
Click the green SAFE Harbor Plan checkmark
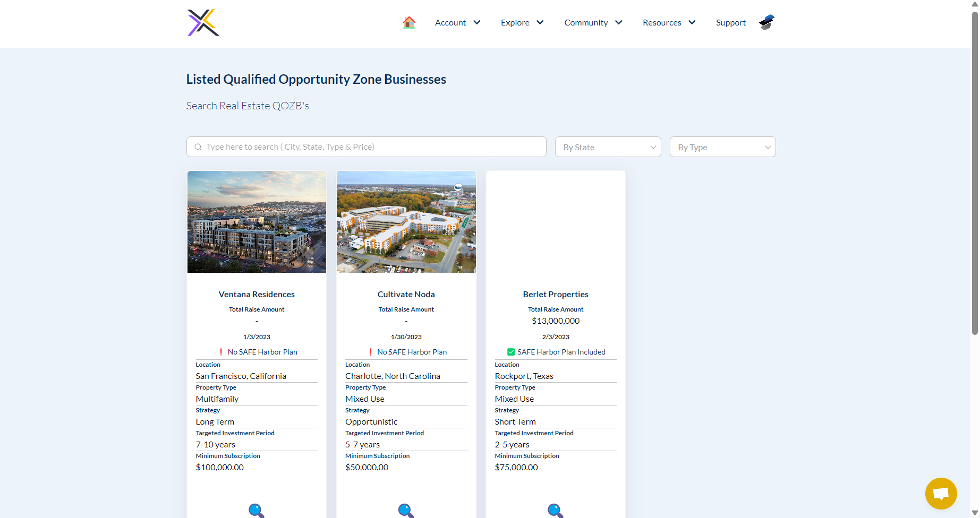(x=511, y=352)
